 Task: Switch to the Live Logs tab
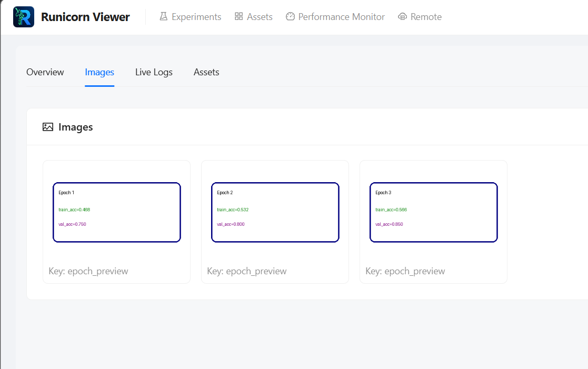coord(154,72)
